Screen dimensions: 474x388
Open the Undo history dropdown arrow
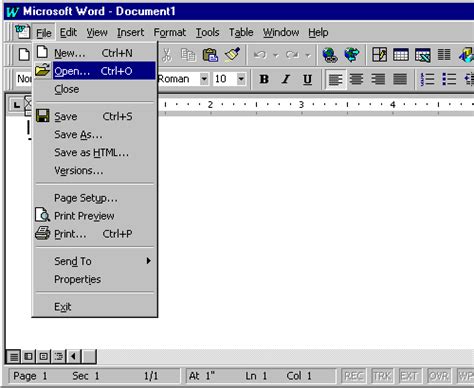point(276,55)
